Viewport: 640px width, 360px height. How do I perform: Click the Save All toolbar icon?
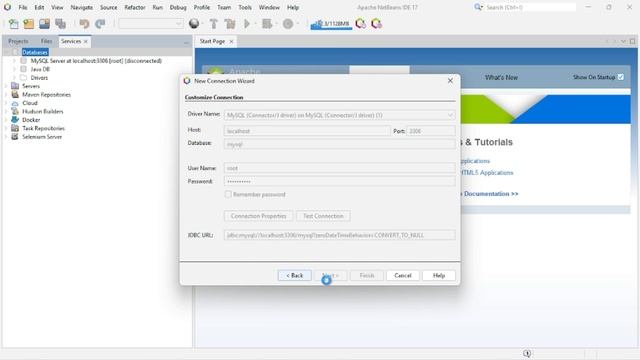click(60, 24)
